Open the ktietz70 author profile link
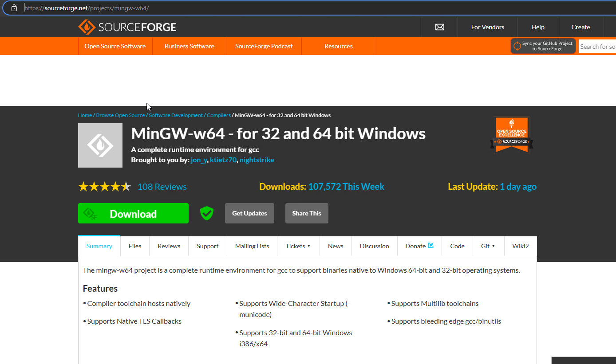This screenshot has height=364, width=616. (x=223, y=160)
